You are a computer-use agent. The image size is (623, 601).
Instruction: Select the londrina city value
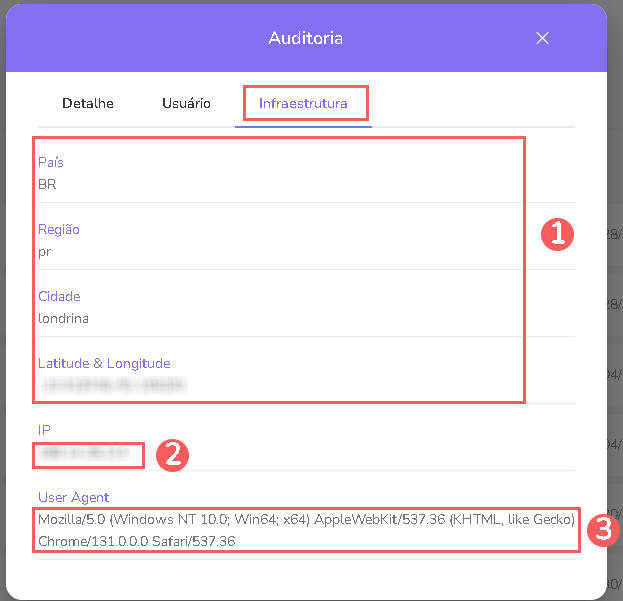64,318
